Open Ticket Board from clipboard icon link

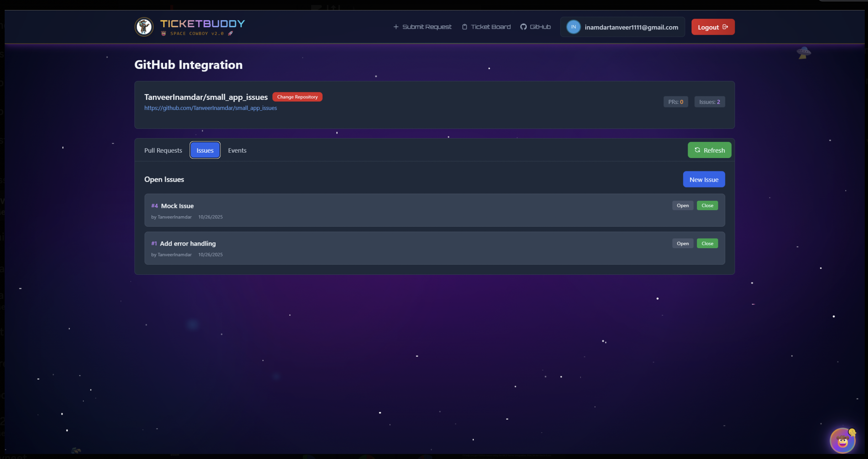(x=486, y=27)
